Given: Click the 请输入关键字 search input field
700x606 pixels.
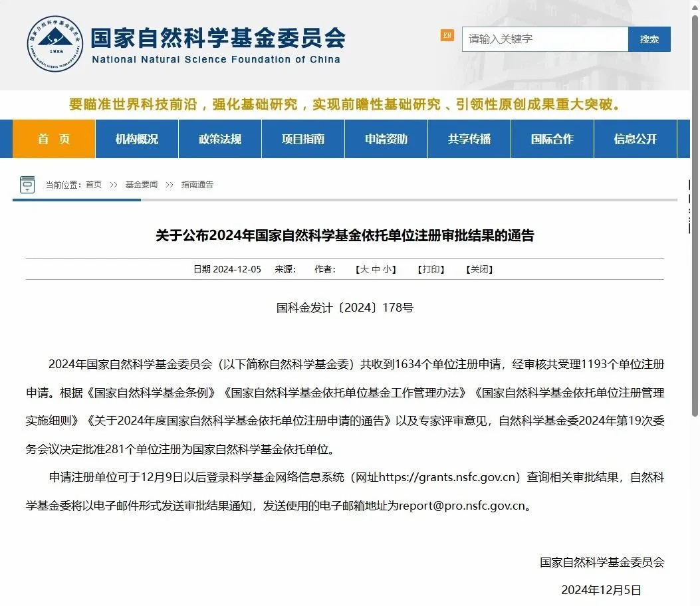Looking at the screenshot, I should [x=545, y=39].
